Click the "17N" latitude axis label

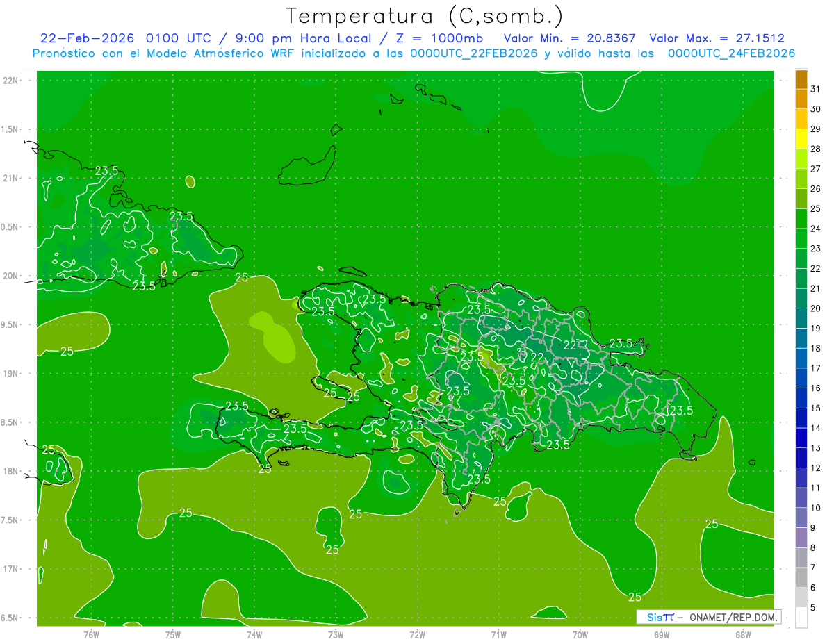pos(11,569)
